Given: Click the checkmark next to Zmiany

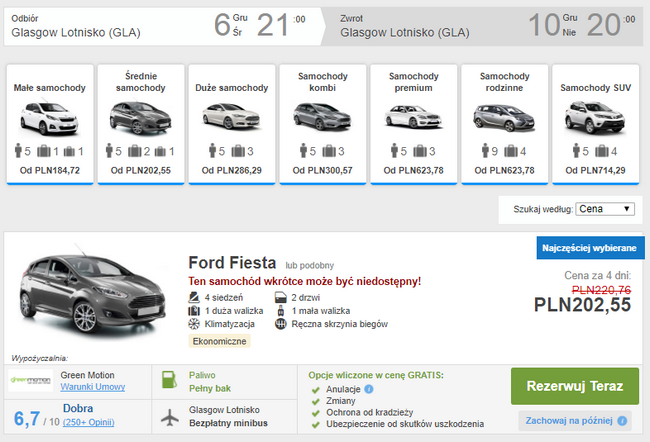Looking at the screenshot, I should (316, 401).
